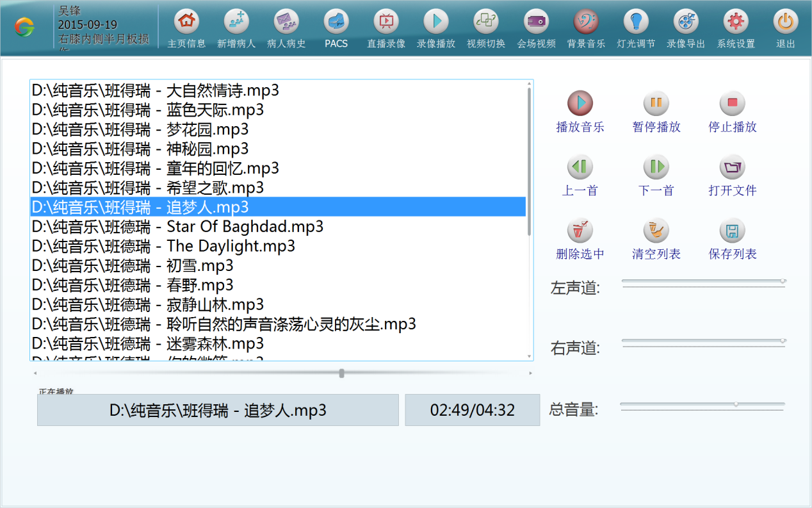Screen dimensions: 812x508
Task: Click the 播放音乐 play music button
Action: (x=580, y=103)
